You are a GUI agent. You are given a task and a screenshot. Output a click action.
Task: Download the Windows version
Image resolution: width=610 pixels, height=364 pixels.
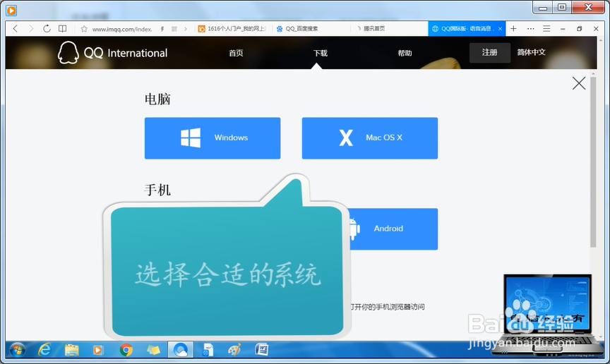tap(213, 138)
